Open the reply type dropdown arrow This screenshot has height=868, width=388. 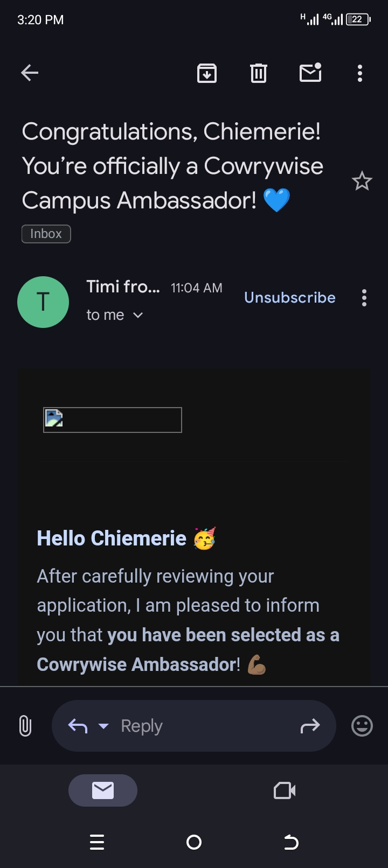[103, 726]
